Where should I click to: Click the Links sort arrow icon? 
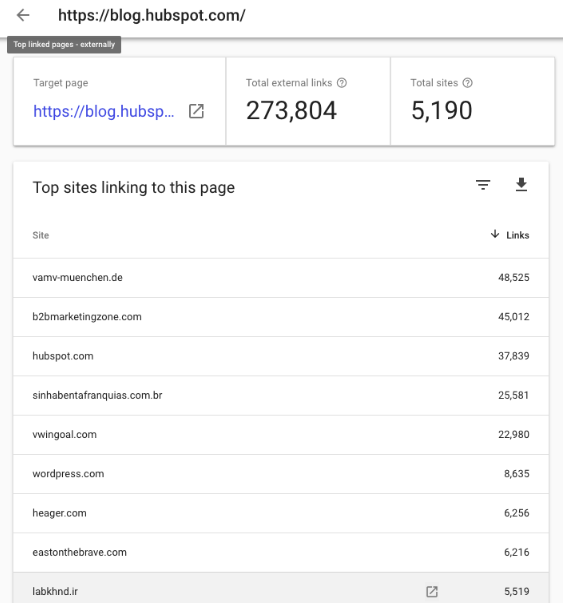coord(495,234)
